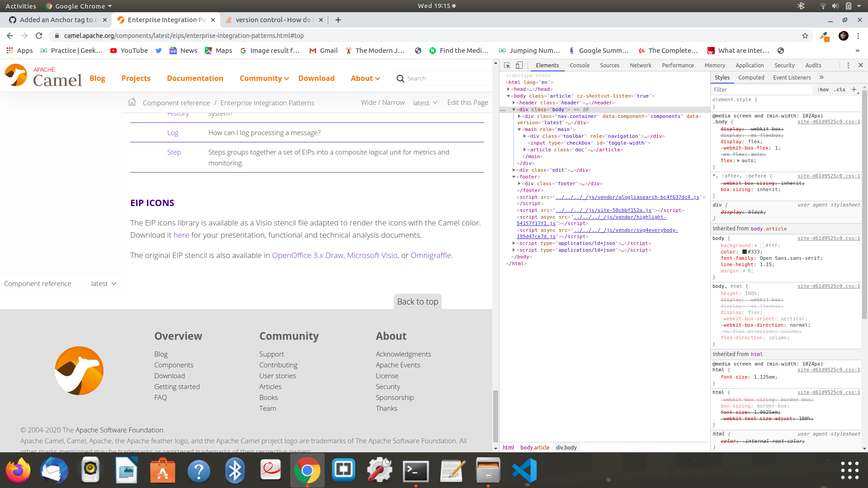Open Ubuntu Software from the dock
This screenshot has width=868, height=488.
[163, 470]
